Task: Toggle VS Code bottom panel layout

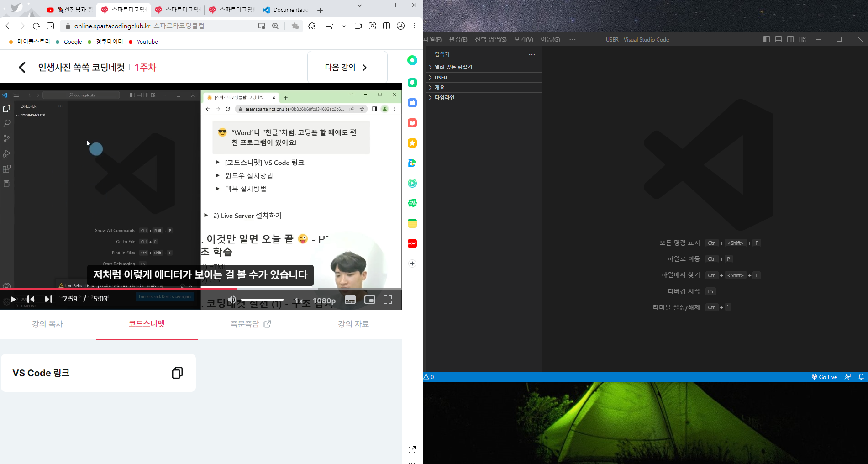Action: coord(779,40)
